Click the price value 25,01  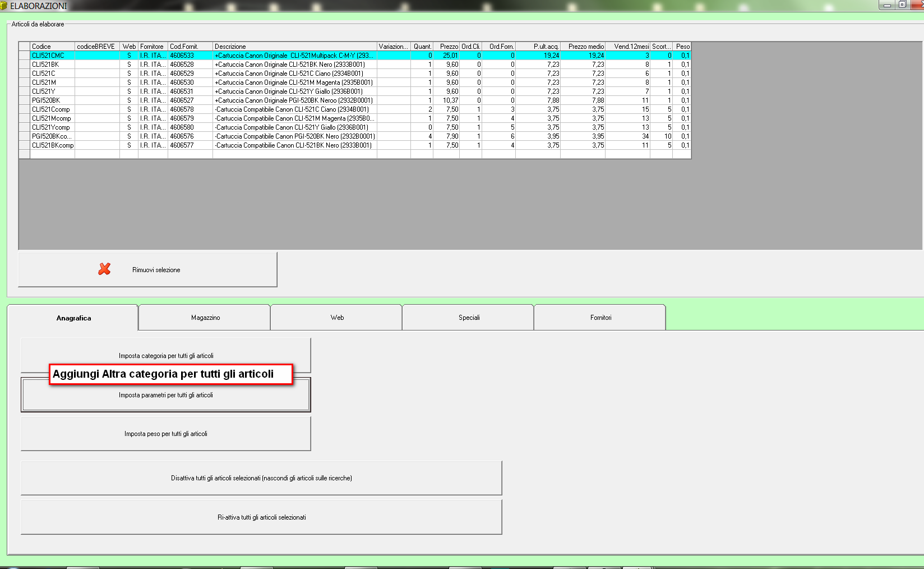pos(446,56)
